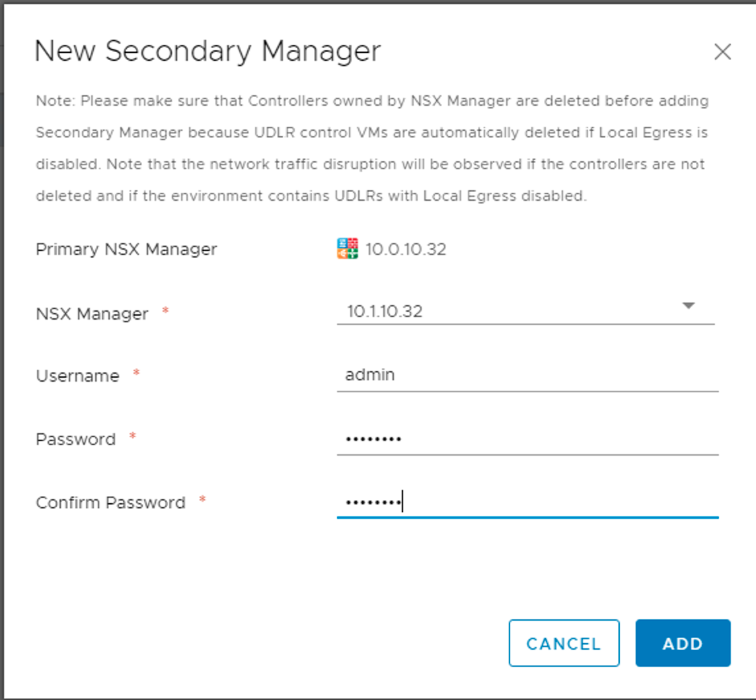The image size is (756, 700).
Task: Click the primary manager IP 10.0.10.32
Action: [x=406, y=250]
